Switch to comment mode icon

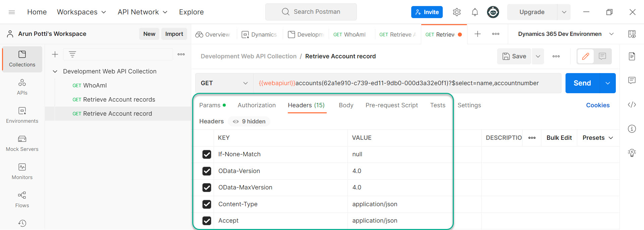[602, 56]
